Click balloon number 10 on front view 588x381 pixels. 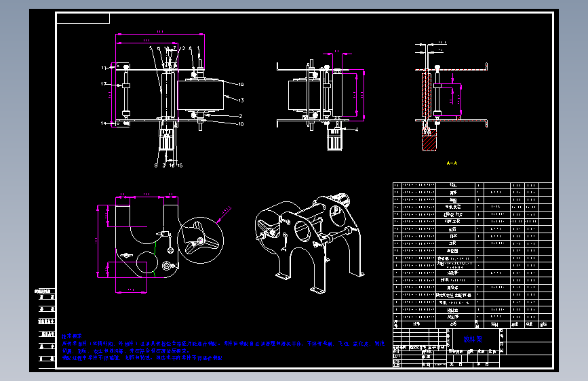tap(241, 124)
